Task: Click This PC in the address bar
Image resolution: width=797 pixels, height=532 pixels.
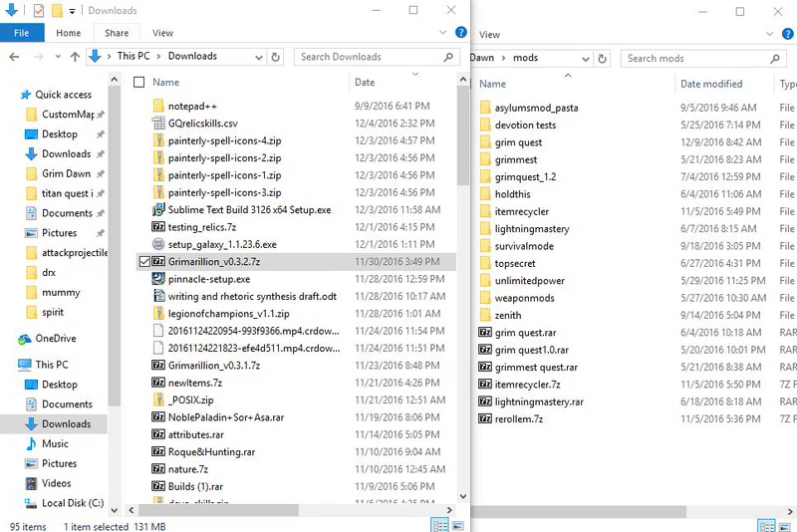Action: pyautogui.click(x=133, y=56)
